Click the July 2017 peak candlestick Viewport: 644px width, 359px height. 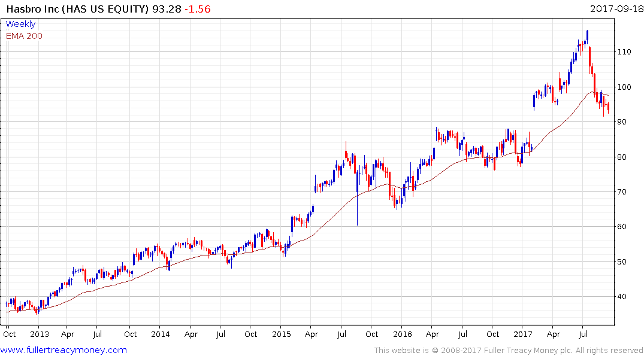pos(587,36)
